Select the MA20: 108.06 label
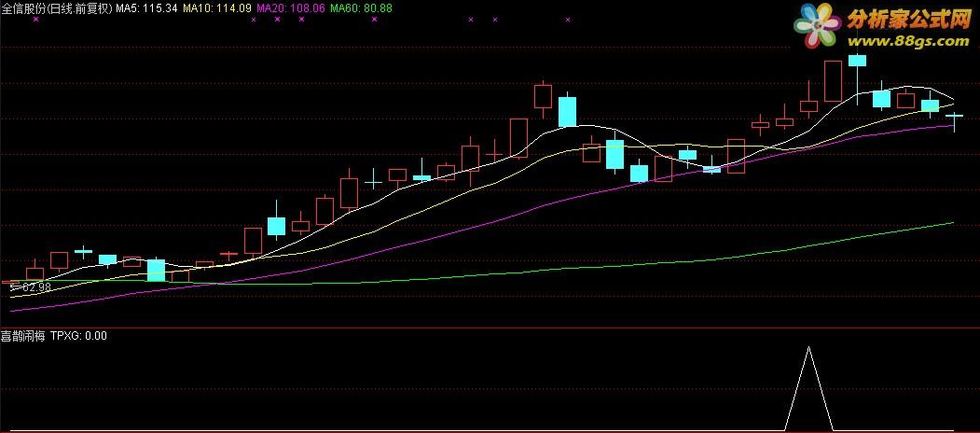Viewport: 980px width, 433px height. pyautogui.click(x=291, y=8)
